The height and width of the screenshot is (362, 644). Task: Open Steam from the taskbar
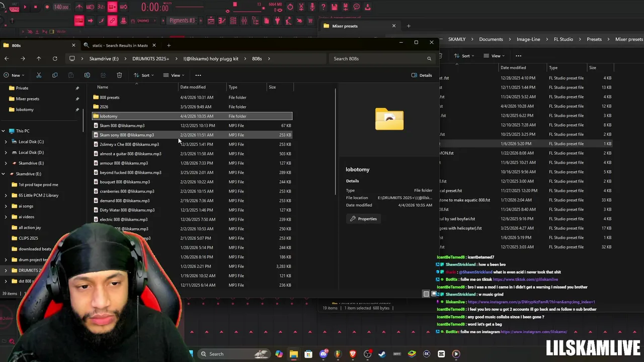(x=382, y=354)
